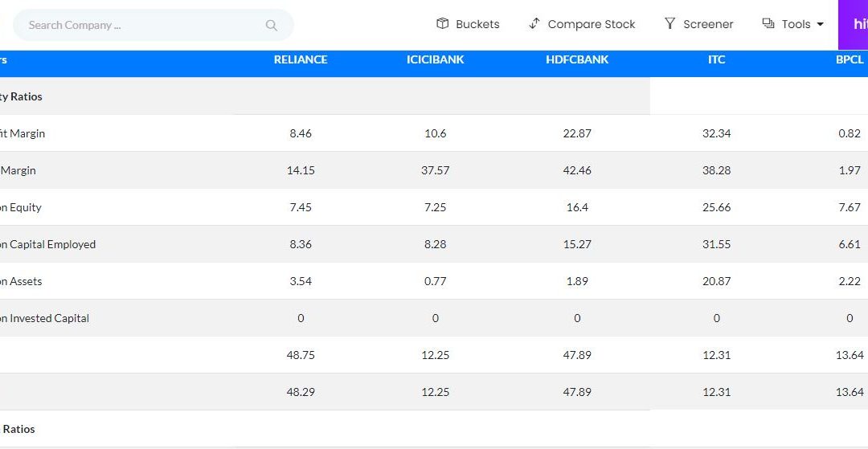868x449 pixels.
Task: Select the BPCL column header
Action: point(850,59)
